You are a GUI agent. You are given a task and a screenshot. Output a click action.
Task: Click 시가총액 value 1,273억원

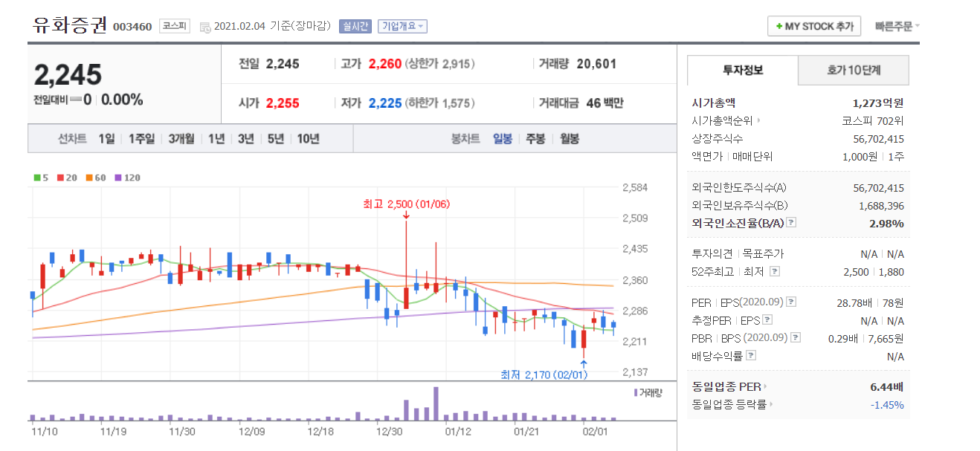click(878, 103)
